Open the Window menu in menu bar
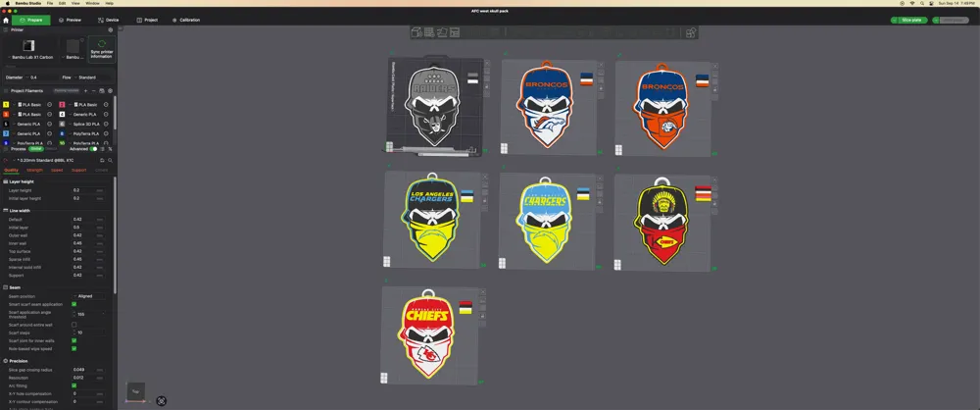Viewport: 980px width, 410px height. click(92, 3)
